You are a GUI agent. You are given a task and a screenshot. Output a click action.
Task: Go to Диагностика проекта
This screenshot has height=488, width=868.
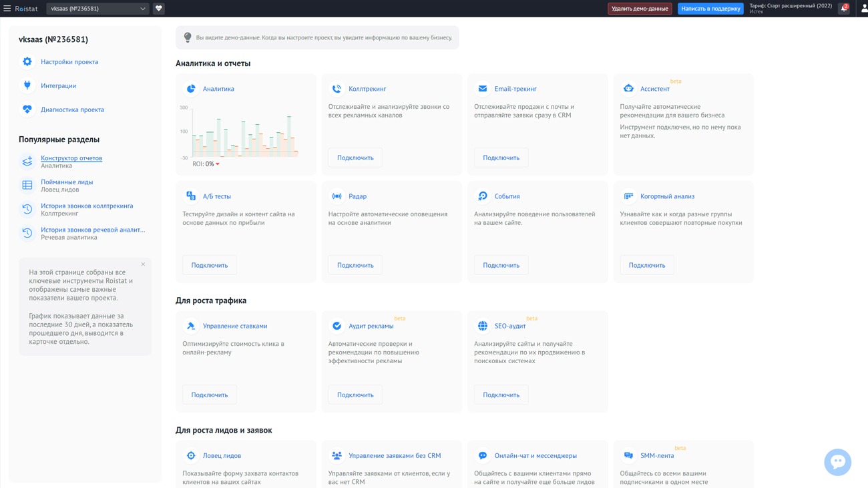coord(72,109)
